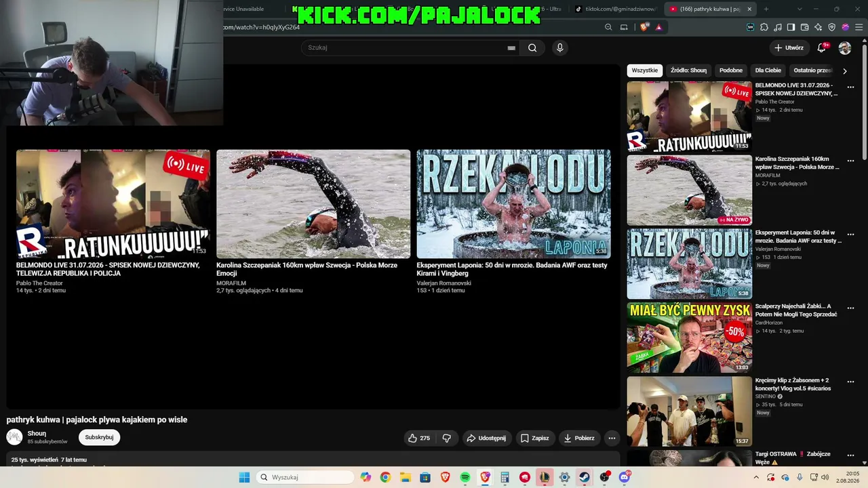Image resolution: width=868 pixels, height=488 pixels.
Task: Open more actions menu below the video
Action: (x=612, y=438)
